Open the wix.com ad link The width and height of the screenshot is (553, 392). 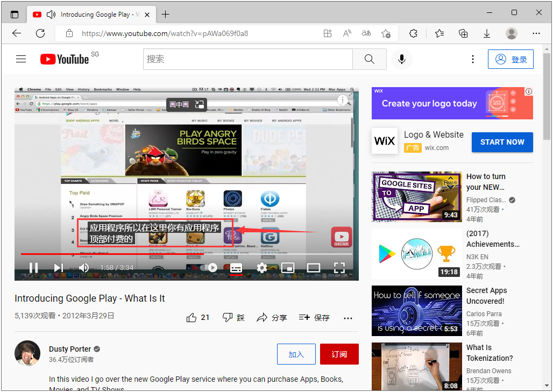click(437, 148)
